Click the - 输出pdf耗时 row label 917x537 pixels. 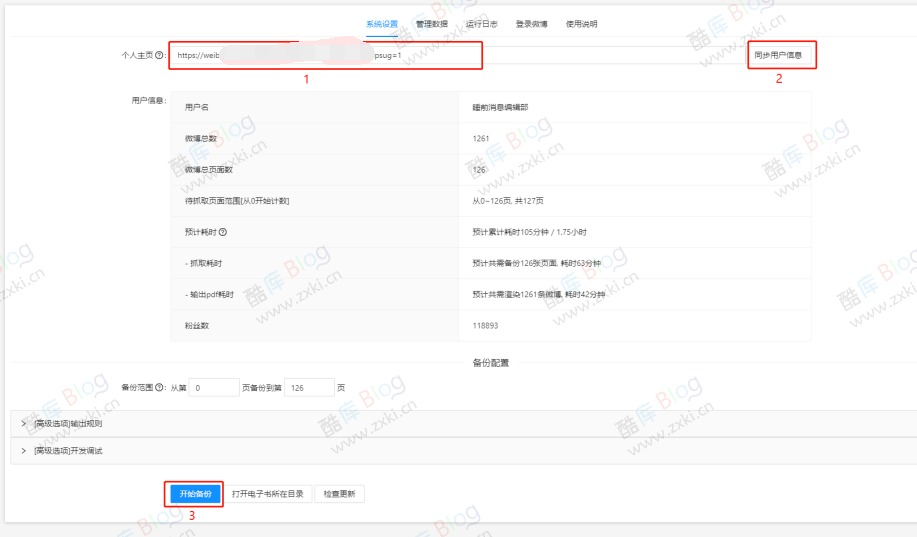[209, 294]
